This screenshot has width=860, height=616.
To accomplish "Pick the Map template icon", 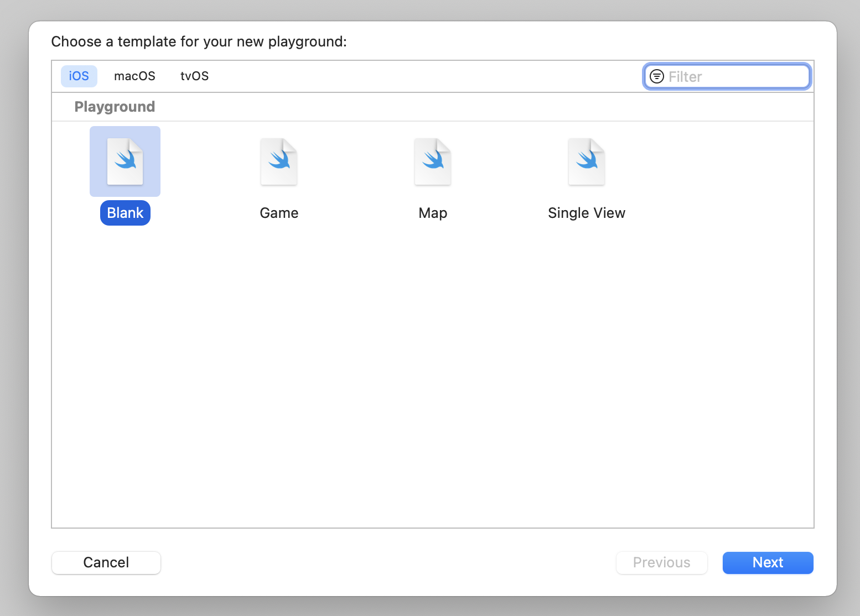I will 433,161.
